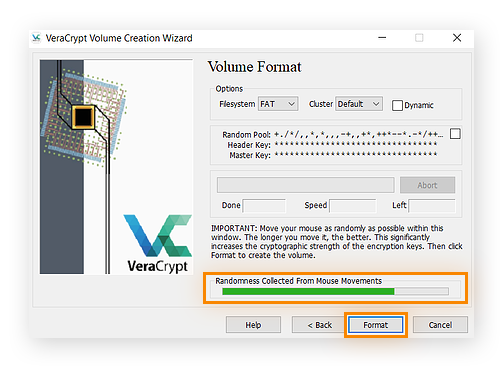Open the Filesystem FAT dropdown

[278, 104]
